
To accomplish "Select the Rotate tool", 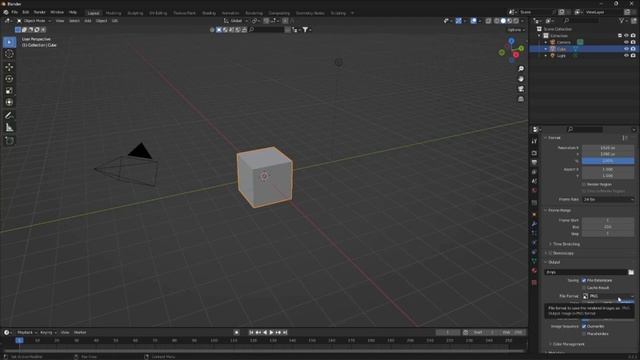I will click(x=9, y=79).
